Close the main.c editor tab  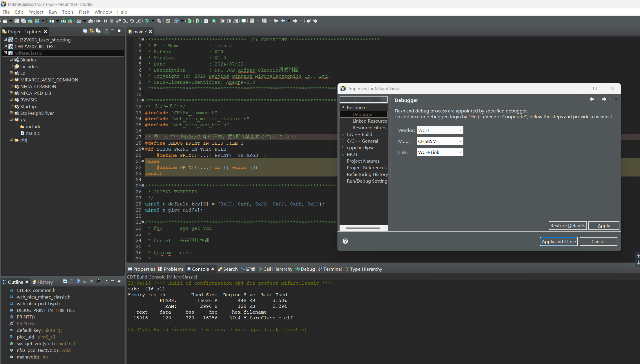[151, 32]
